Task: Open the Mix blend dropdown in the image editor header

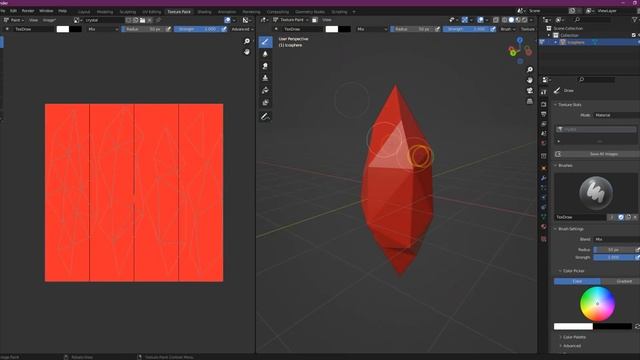Action: click(x=102, y=29)
